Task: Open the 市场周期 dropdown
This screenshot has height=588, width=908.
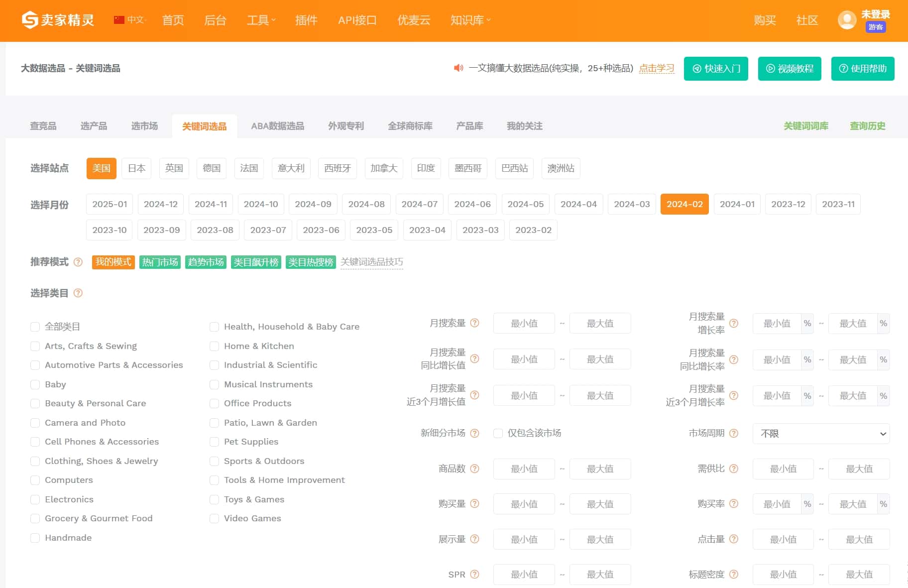Action: pos(821,434)
